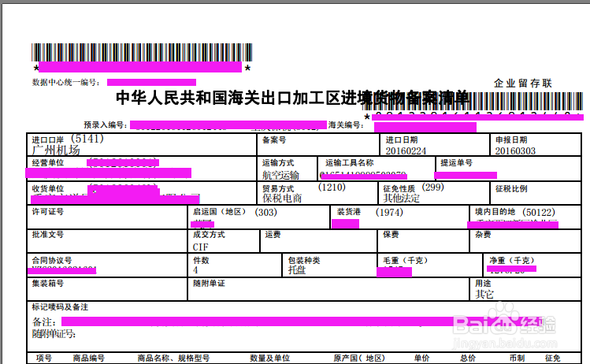Viewport: 590px width, 364px height.
Task: Click the 收货单位 label
Action: 48,188
